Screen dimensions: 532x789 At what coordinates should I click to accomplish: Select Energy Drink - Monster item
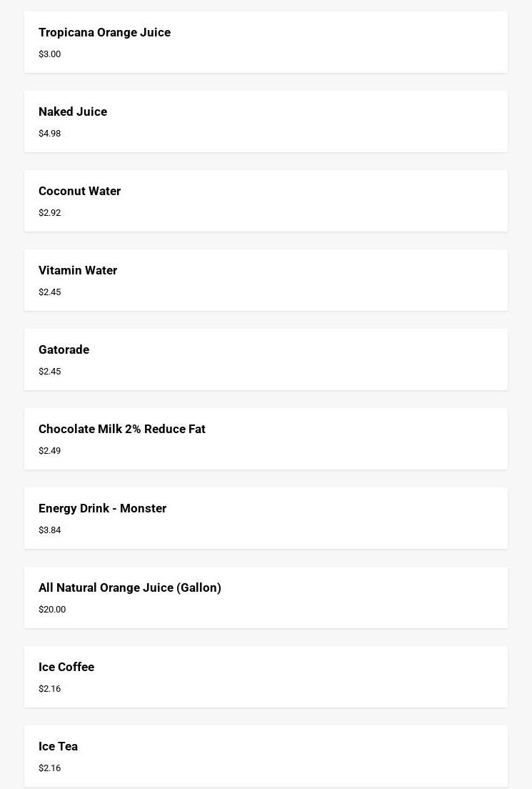(x=266, y=518)
